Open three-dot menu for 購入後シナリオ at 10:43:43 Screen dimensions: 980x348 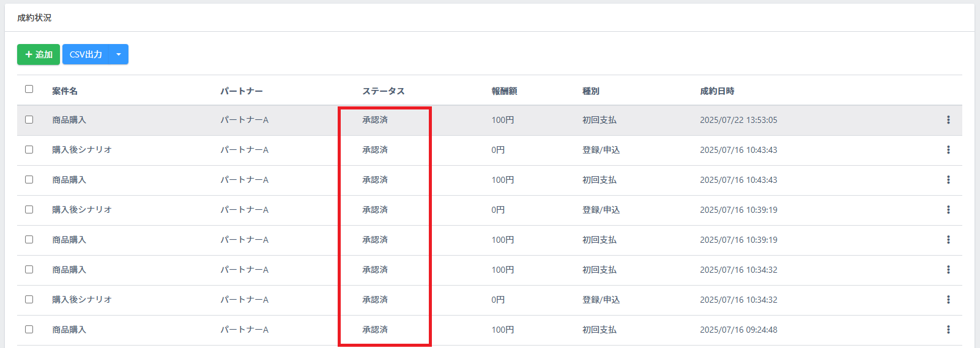click(x=948, y=150)
